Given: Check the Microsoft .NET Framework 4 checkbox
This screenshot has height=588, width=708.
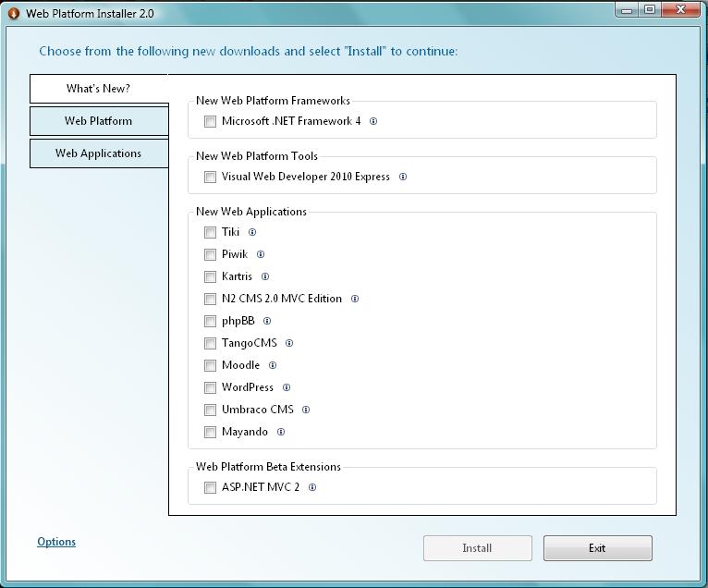Looking at the screenshot, I should (x=210, y=121).
